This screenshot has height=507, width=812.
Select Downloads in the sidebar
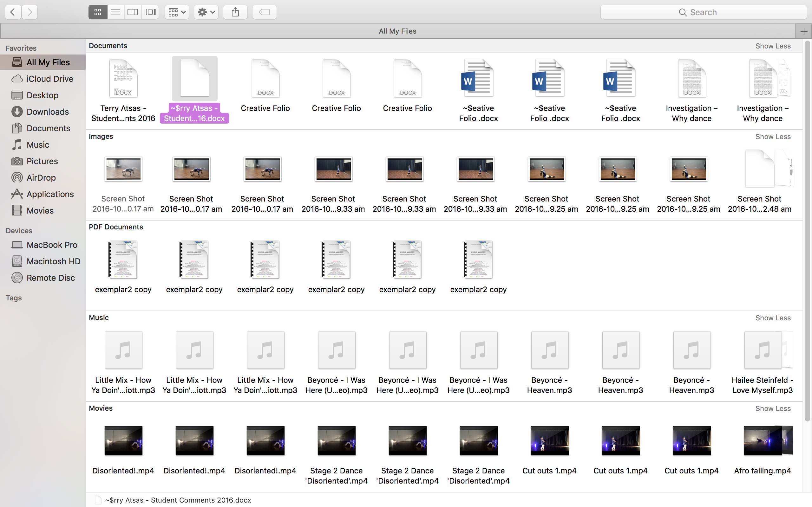click(47, 112)
